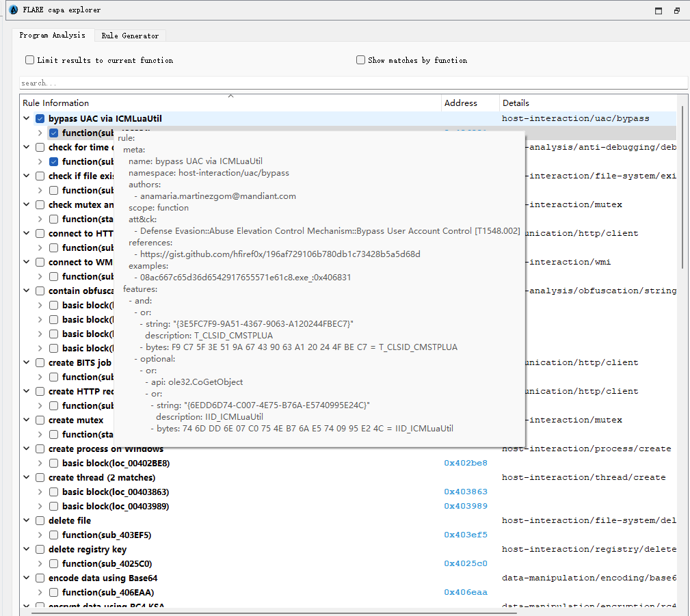Click the FLARE capa explorer title icon

point(14,10)
